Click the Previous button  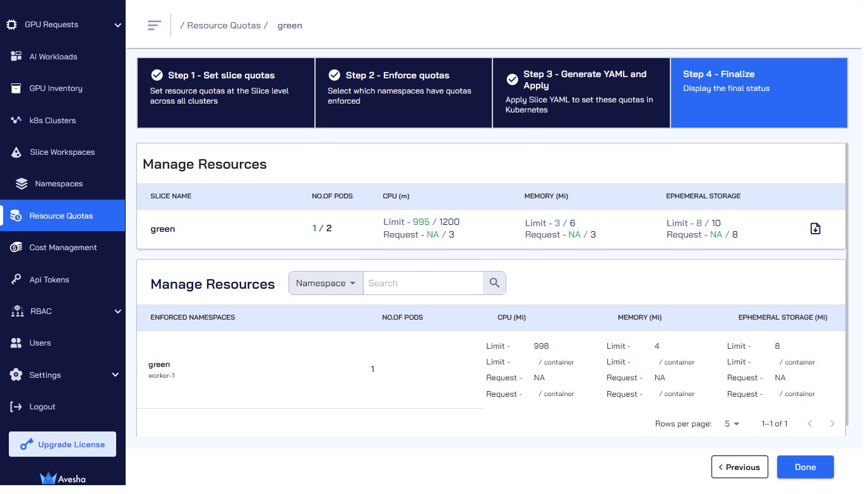tap(739, 467)
